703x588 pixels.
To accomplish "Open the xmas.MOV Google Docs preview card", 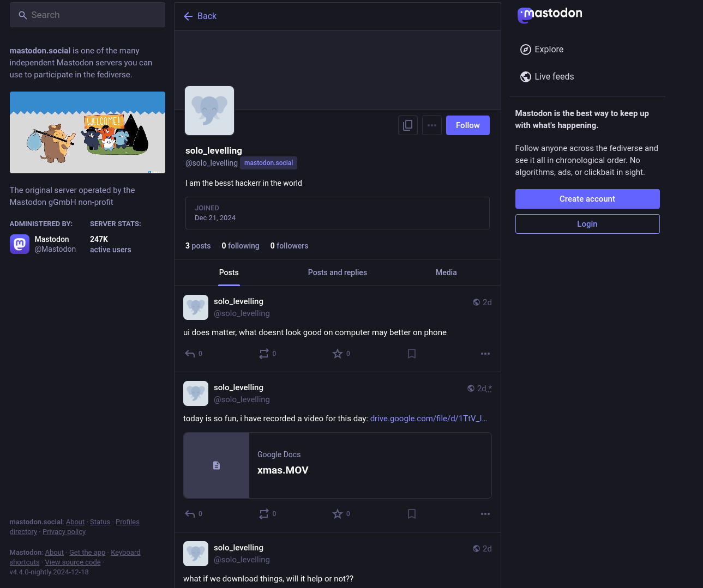I will 338,465.
